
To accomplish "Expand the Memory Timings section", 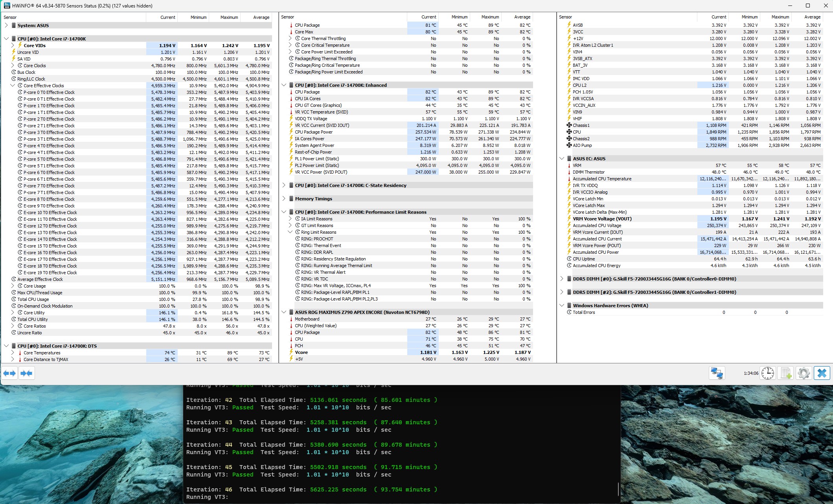I will 284,199.
